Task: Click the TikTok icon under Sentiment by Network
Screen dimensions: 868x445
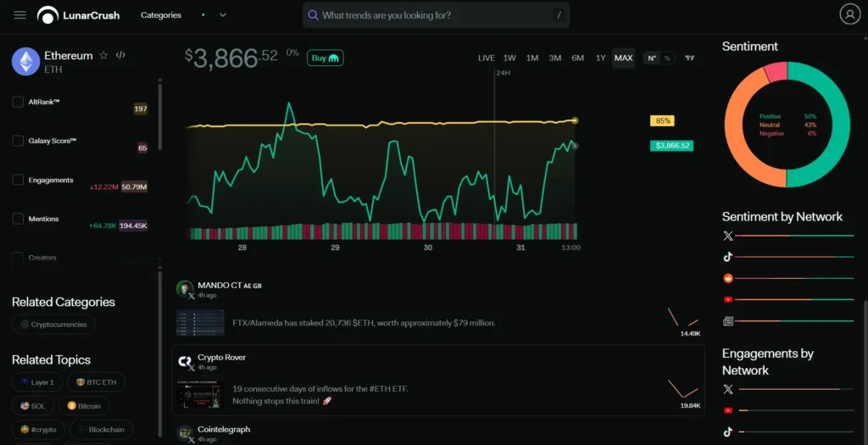Action: [728, 257]
